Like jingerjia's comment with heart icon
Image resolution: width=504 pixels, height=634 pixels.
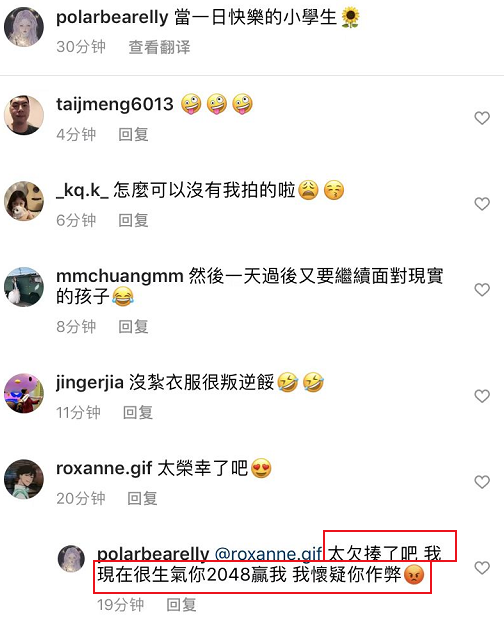[x=482, y=396]
